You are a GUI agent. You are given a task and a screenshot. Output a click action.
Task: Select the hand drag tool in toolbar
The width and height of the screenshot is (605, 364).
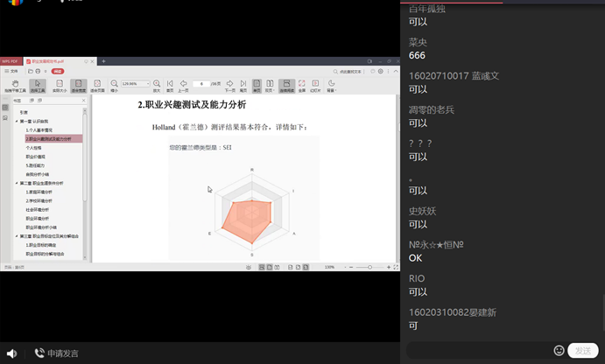pyautogui.click(x=14, y=85)
